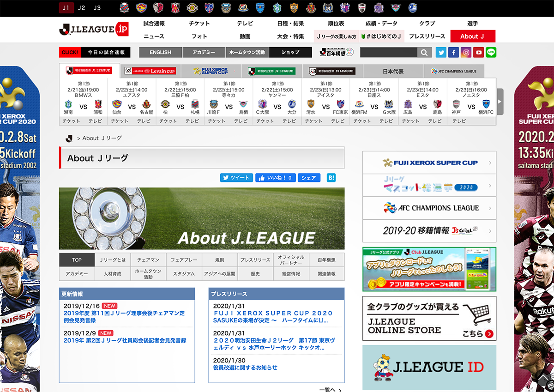This screenshot has height=392, width=554.
Task: Open the Cerezo Osaka crest in top club bar
Action: point(345,7)
